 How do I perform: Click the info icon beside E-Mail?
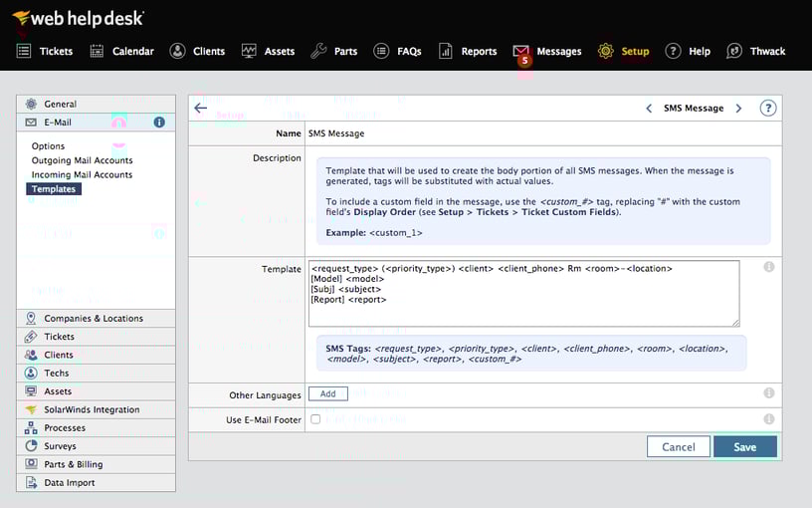[159, 123]
